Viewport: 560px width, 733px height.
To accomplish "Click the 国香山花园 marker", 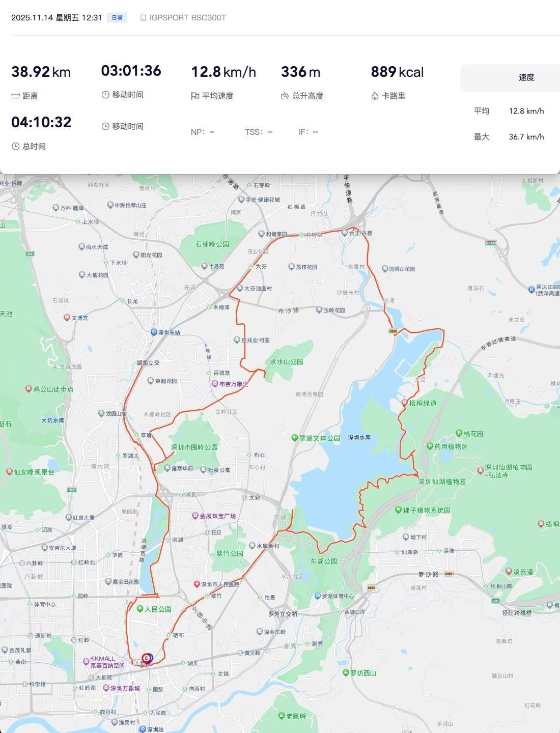I will coord(385,268).
